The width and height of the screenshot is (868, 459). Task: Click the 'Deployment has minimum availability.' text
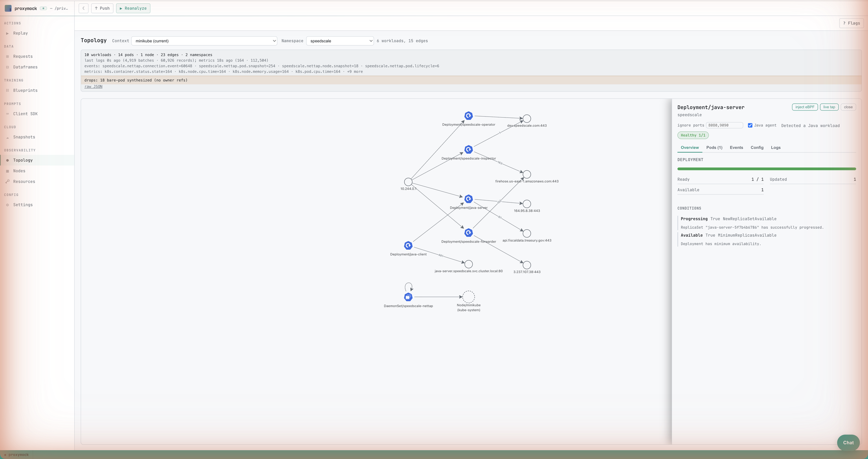coord(721,244)
